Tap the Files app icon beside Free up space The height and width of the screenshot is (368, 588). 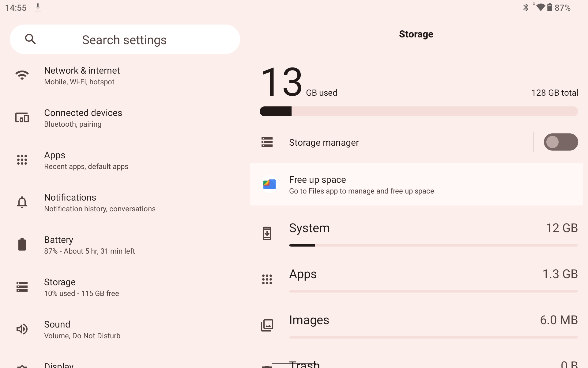coord(269,184)
